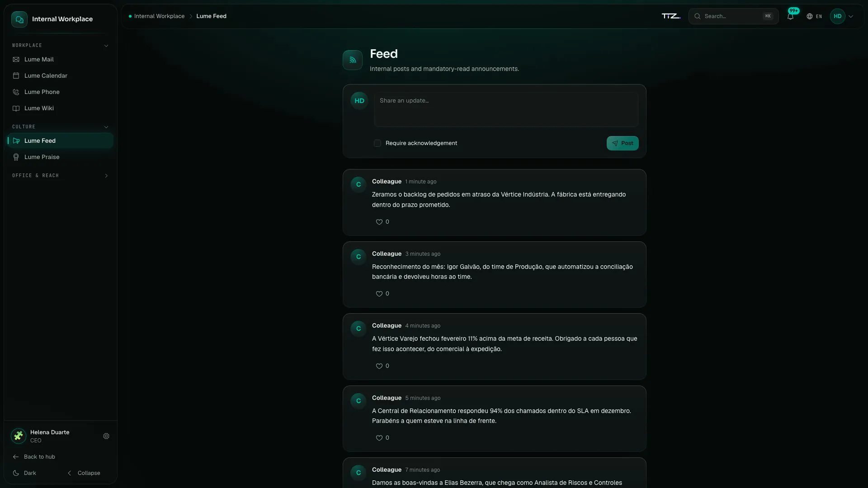Collapse the Workplace section chevron
Image resolution: width=868 pixels, height=488 pixels.
click(106, 46)
